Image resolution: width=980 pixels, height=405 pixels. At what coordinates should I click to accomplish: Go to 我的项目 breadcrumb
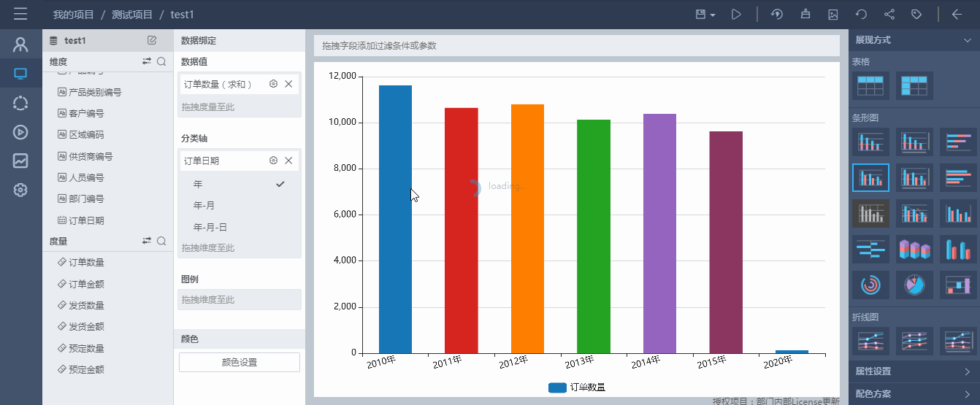tap(74, 15)
